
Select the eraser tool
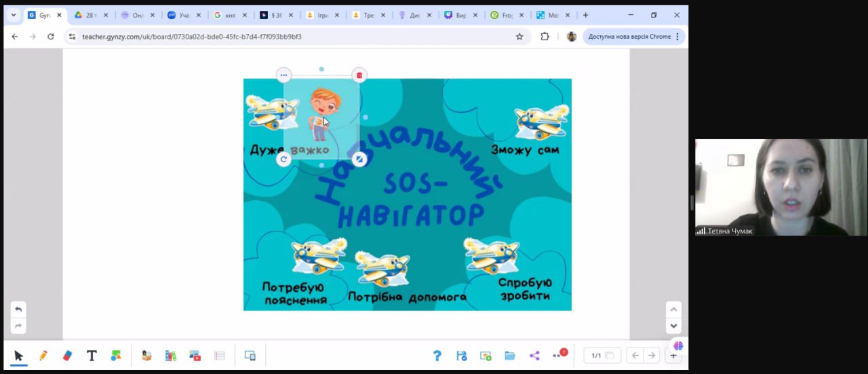[67, 356]
